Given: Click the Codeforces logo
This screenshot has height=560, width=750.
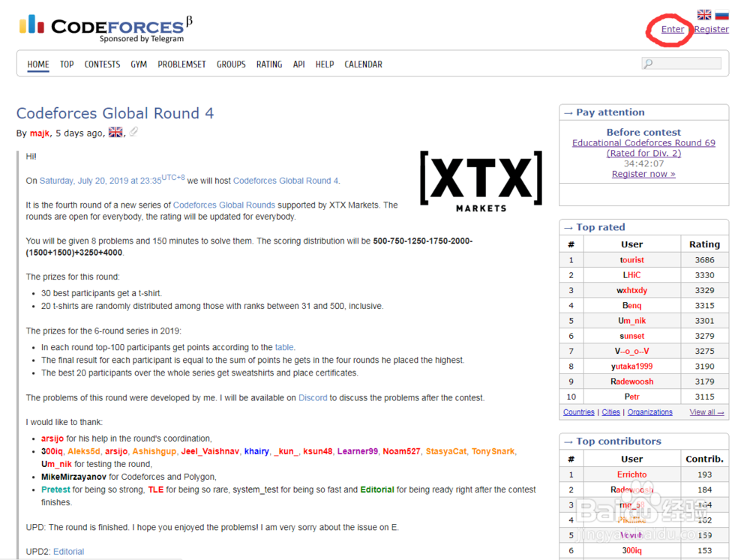Looking at the screenshot, I should click(106, 28).
